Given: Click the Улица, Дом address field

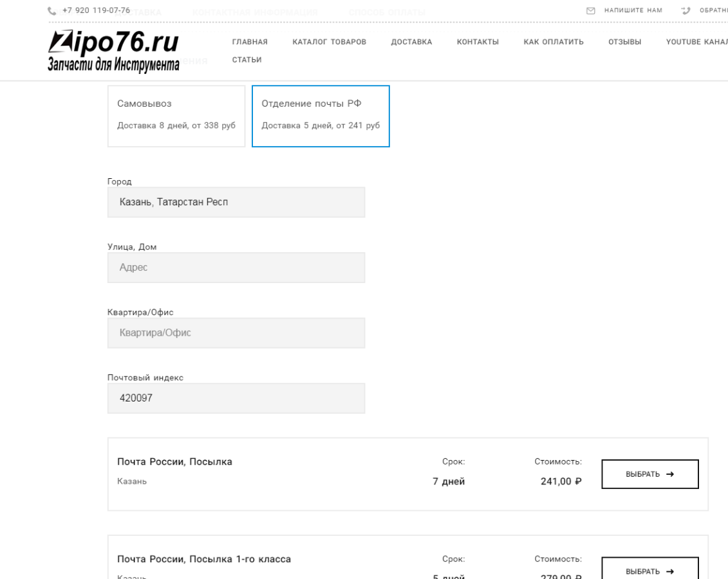Looking at the screenshot, I should coord(236,268).
